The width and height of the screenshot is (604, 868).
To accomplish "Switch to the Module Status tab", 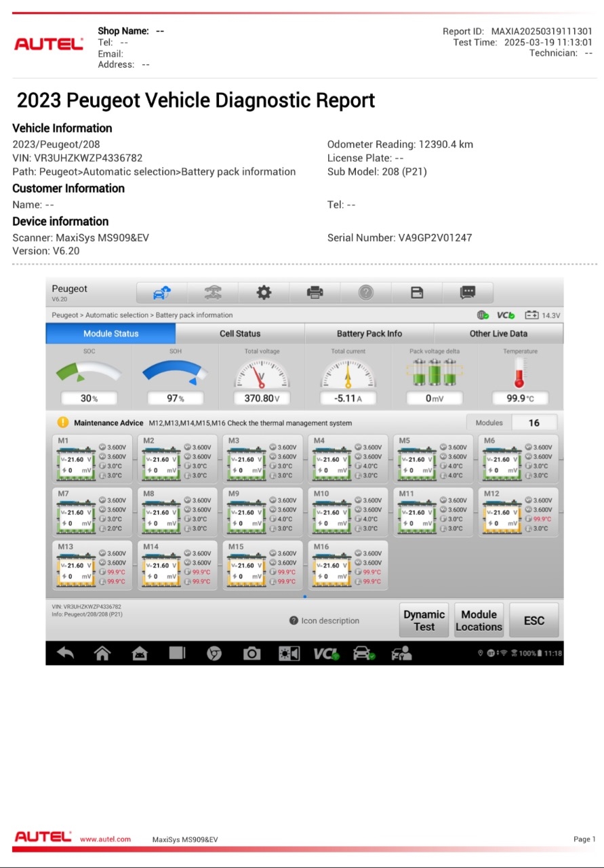I will (x=110, y=333).
